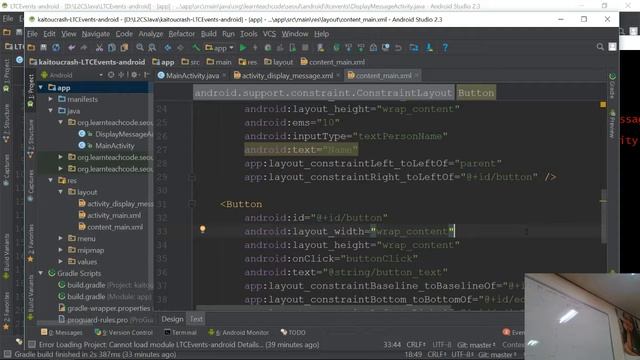Click the Replace toolbar icon
The image size is (640, 360).
pos(152,48)
